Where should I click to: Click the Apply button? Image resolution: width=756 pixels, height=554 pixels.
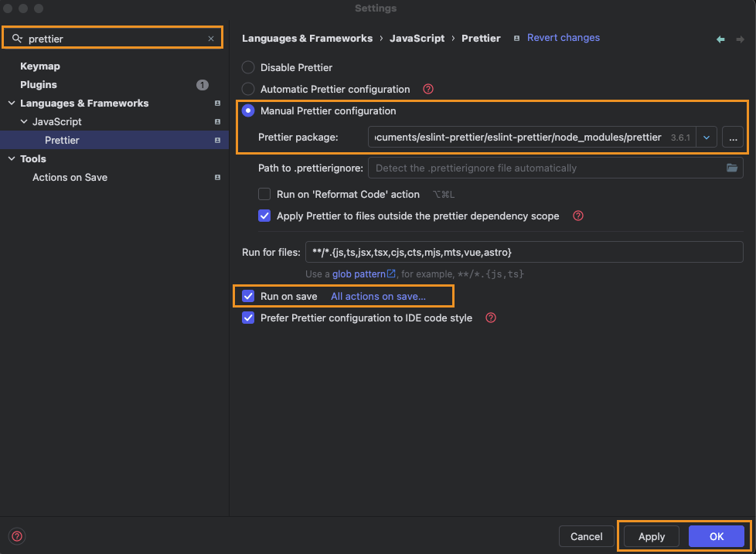coord(652,536)
